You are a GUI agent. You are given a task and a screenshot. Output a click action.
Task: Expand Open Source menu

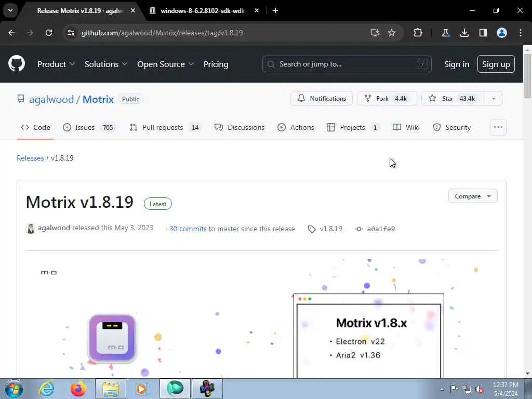coord(166,64)
